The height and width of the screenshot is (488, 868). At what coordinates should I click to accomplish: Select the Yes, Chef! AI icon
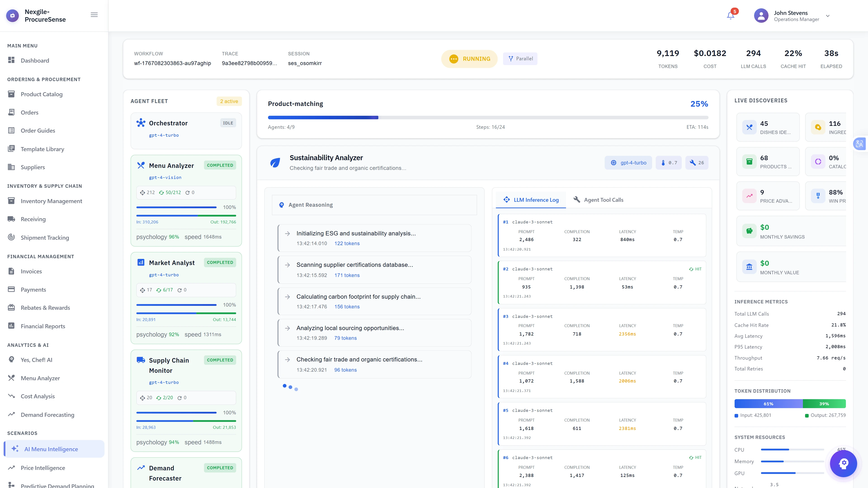pyautogui.click(x=12, y=359)
